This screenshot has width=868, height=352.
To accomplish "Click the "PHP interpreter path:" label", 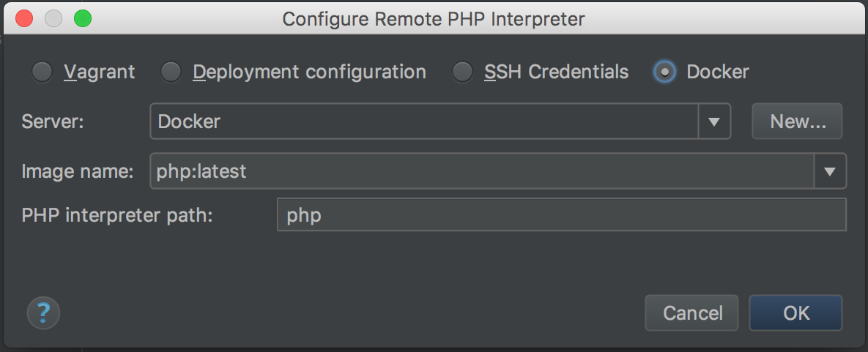I will click(117, 215).
